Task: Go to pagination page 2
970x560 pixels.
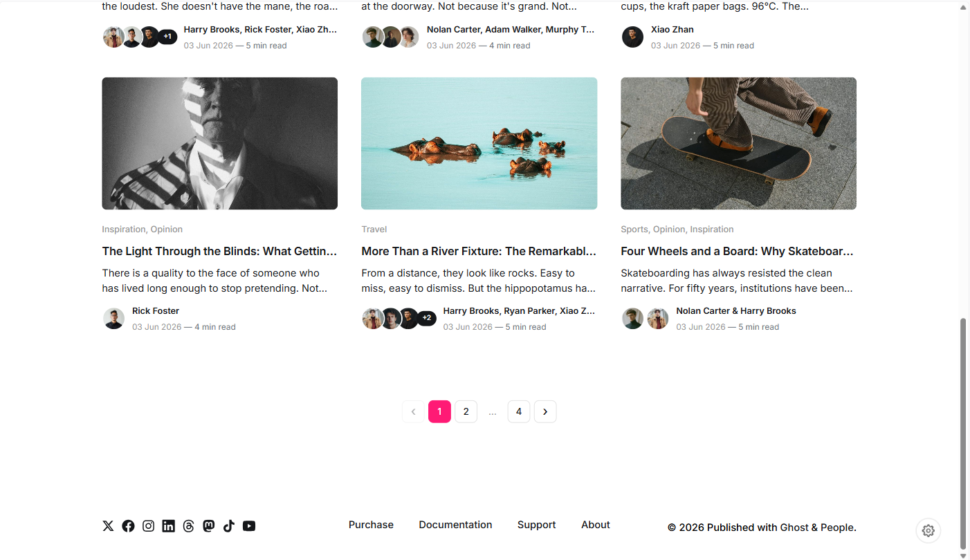Action: tap(466, 411)
